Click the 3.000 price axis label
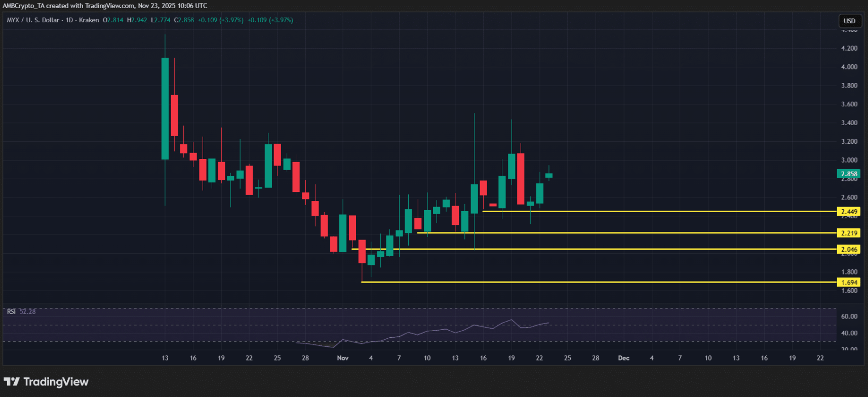The width and height of the screenshot is (868, 397). 849,160
